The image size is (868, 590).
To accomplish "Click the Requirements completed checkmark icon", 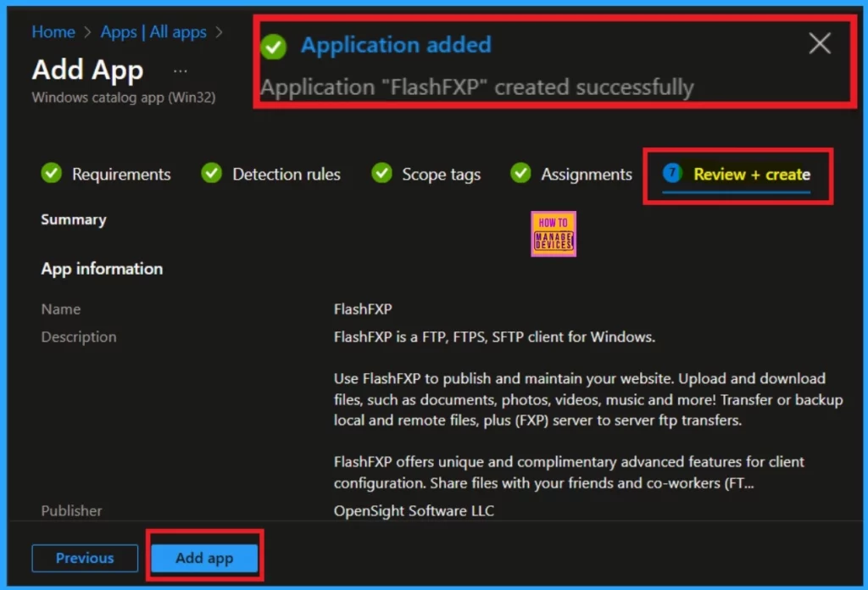I will click(52, 173).
